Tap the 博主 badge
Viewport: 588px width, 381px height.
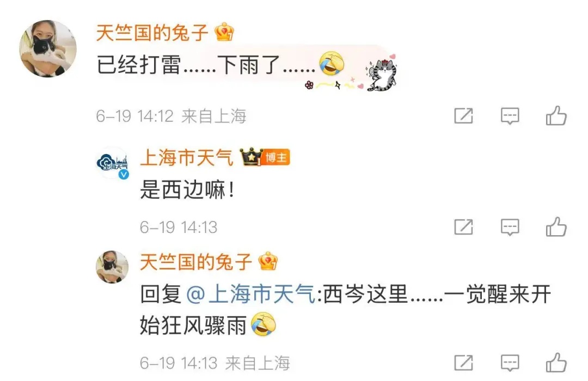point(277,157)
